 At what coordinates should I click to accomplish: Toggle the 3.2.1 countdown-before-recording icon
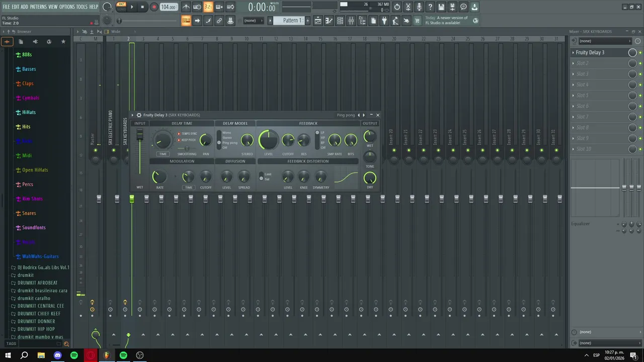[x=208, y=7]
